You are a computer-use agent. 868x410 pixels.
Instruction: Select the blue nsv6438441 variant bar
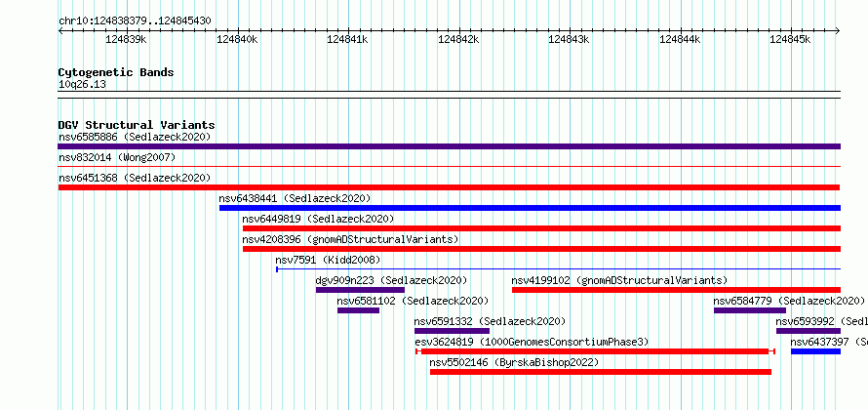point(530,208)
